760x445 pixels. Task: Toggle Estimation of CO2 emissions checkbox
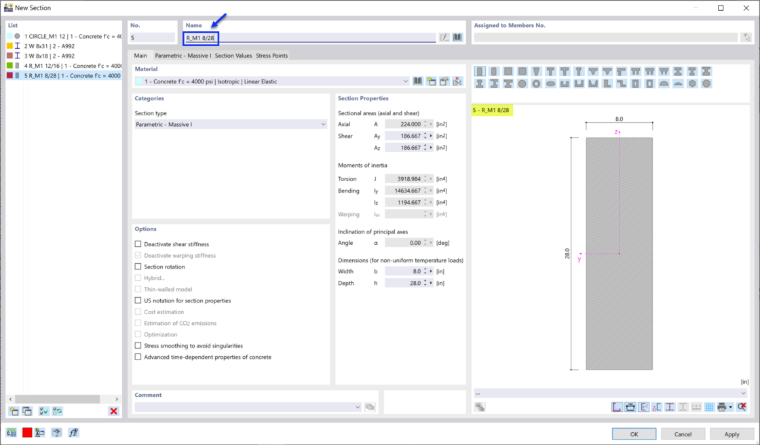[138, 323]
